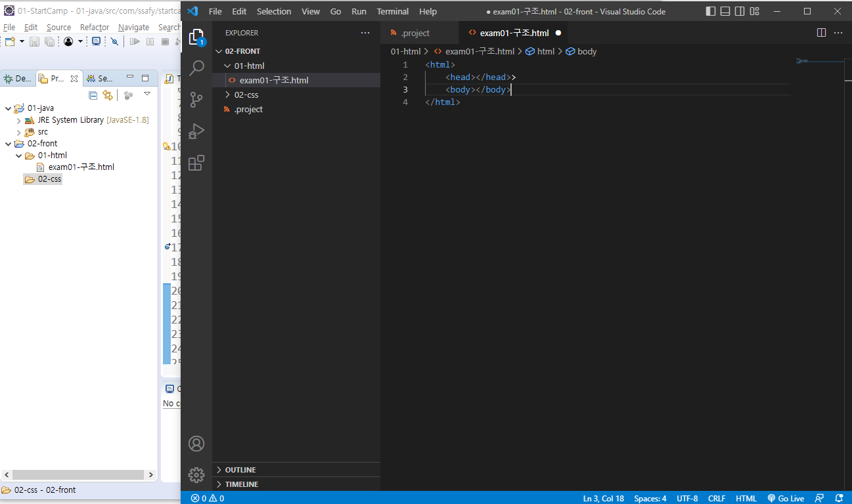
Task: Change language mode via HTML status entry
Action: [746, 498]
